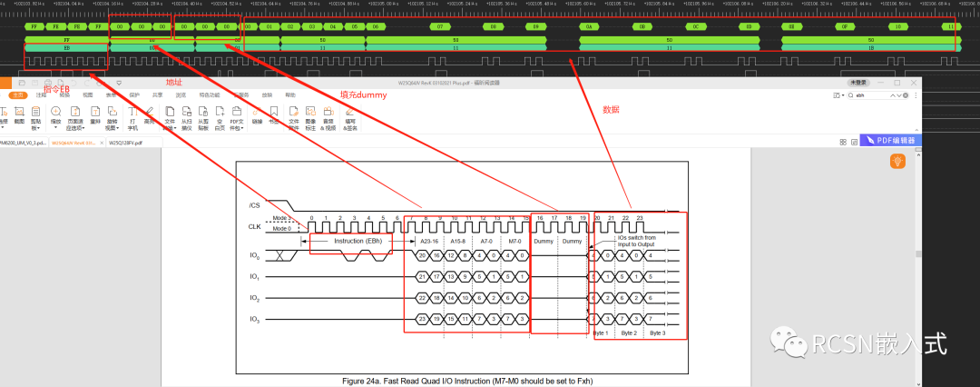Select decoded byte 03 in analyzer

pos(311,27)
